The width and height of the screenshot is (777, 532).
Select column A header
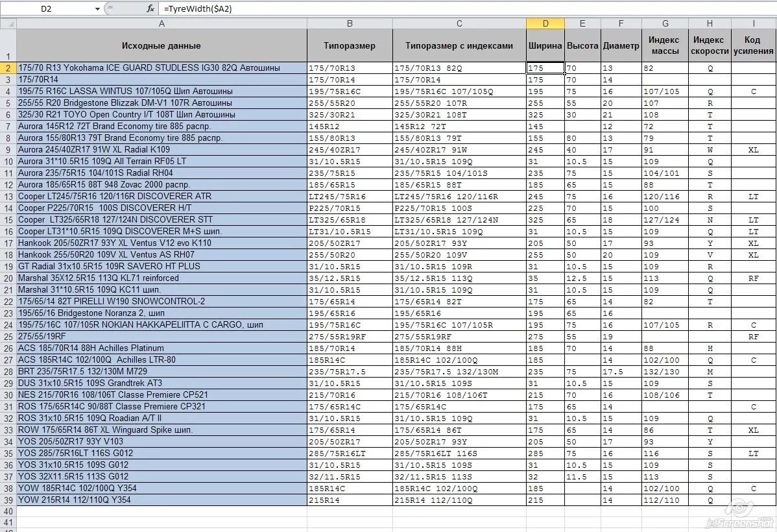[161, 23]
